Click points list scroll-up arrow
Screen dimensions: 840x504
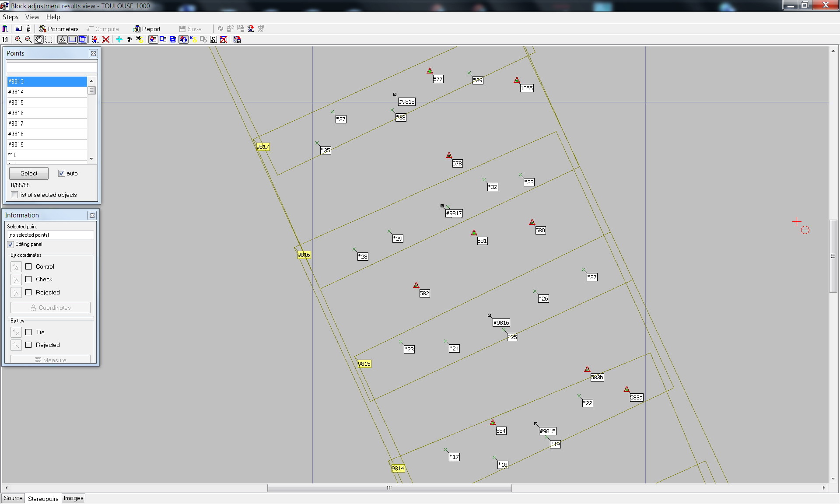click(x=91, y=81)
